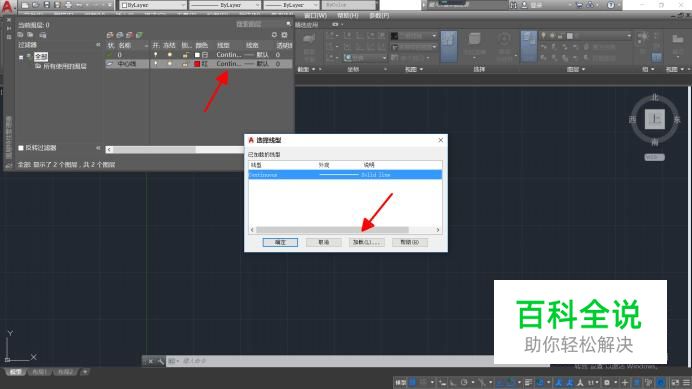The width and height of the screenshot is (692, 389).
Task: Switch to the 布局1 tab
Action: pos(39,372)
